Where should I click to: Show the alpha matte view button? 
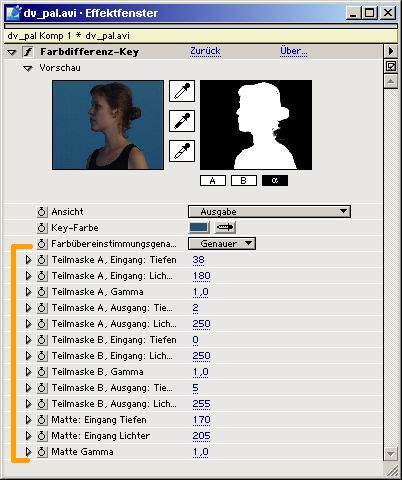pos(275,181)
